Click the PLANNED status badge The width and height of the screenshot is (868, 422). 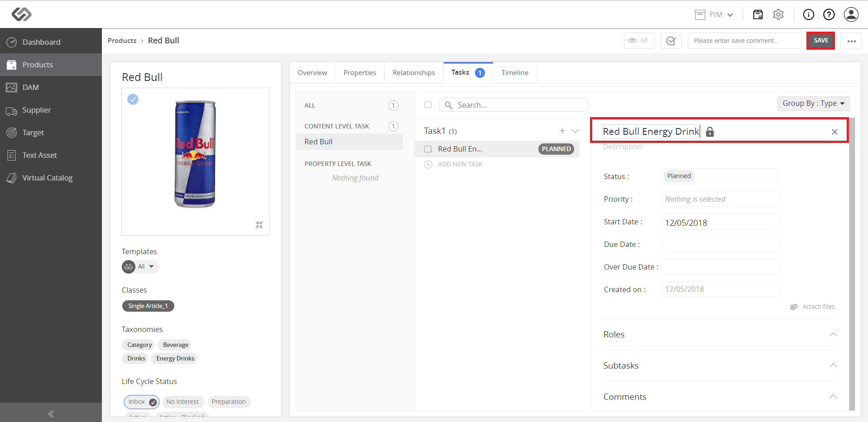(x=556, y=149)
